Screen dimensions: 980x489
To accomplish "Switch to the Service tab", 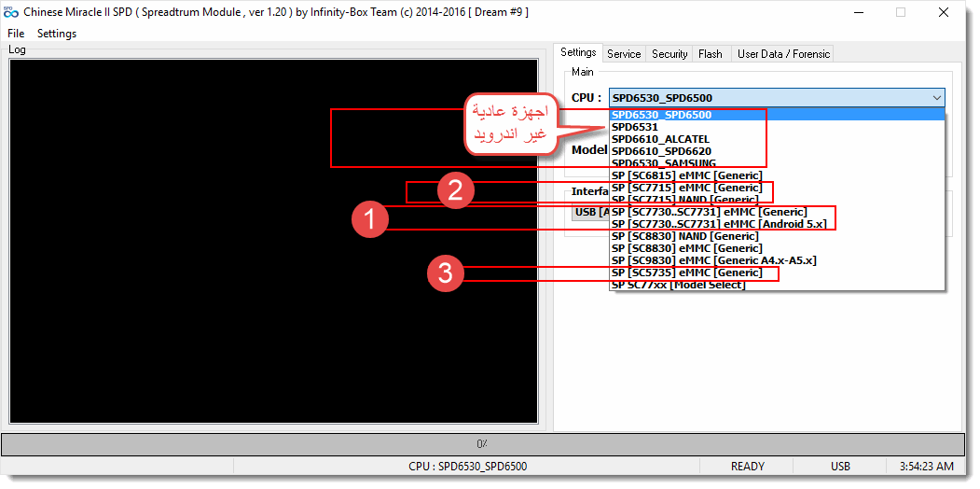I will click(624, 54).
